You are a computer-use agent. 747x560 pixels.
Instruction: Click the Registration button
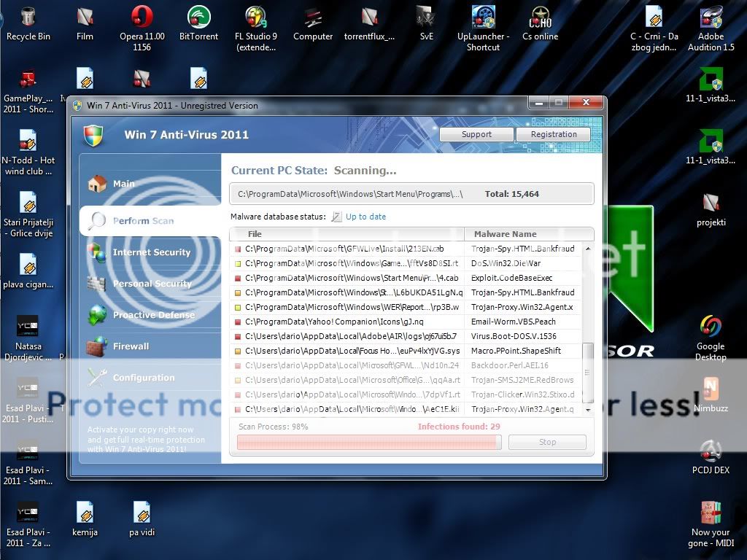pos(554,134)
